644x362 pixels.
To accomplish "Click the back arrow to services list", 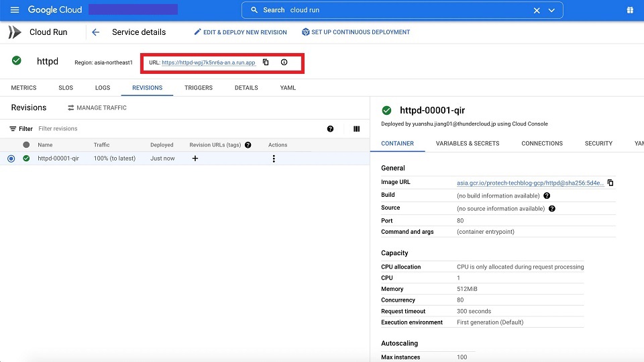I will 95,32.
